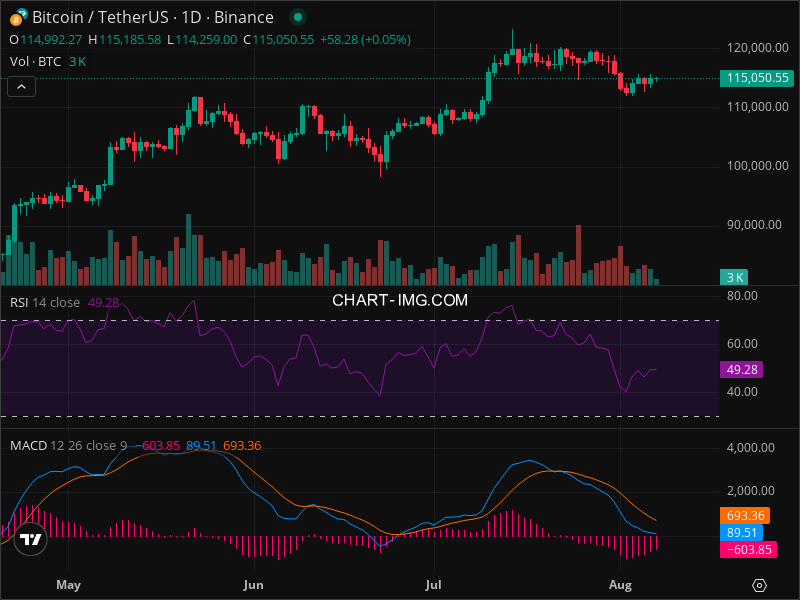800x600 pixels.
Task: Collapse the indicator legend with chevron button
Action: [x=21, y=87]
